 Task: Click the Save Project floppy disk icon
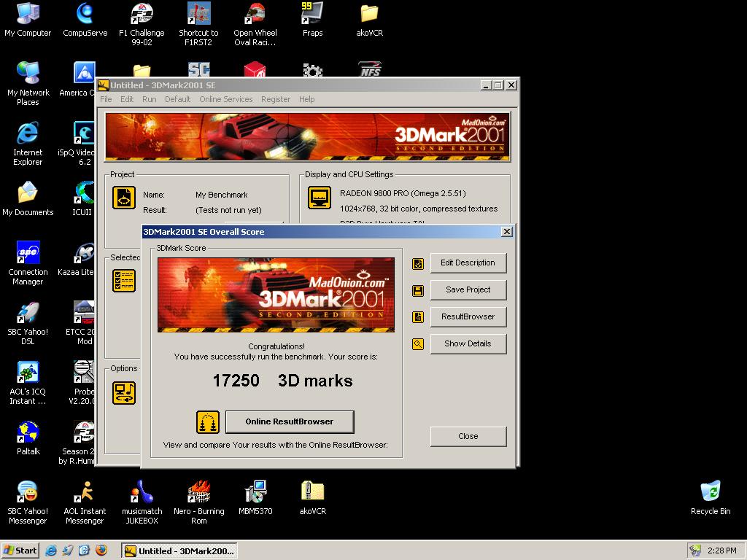click(418, 290)
